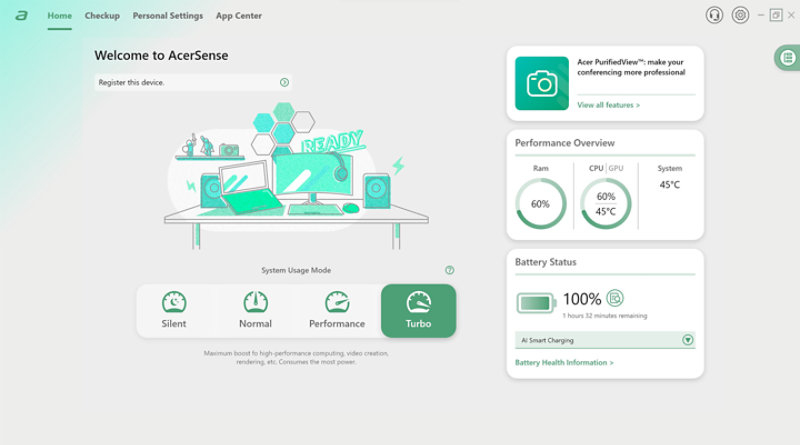Select Performance usage mode
This screenshot has width=800, height=445.
[x=337, y=310]
